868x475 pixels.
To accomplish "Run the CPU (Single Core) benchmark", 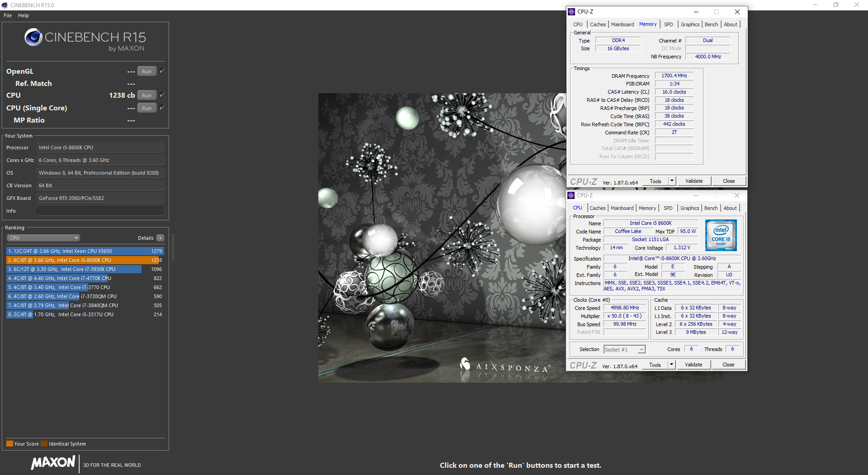I will (147, 108).
